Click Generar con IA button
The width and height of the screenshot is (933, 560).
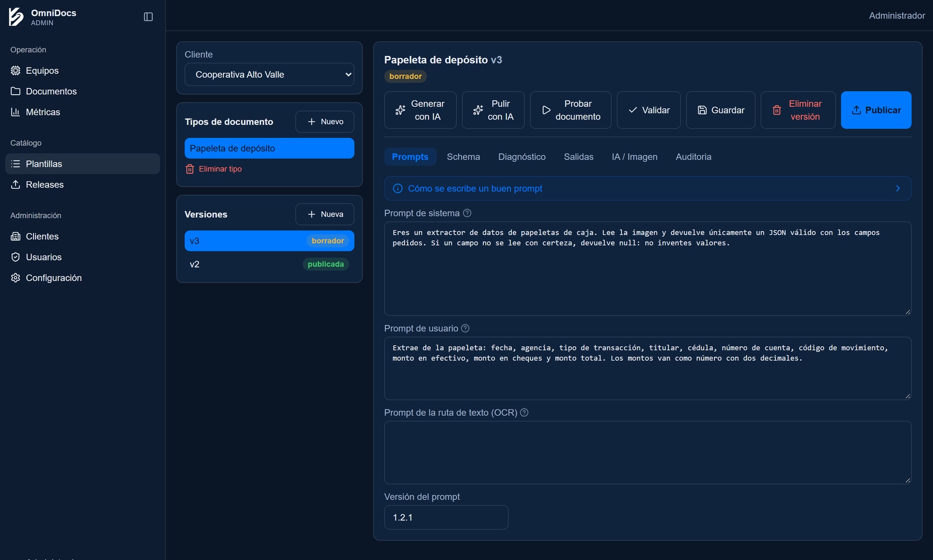click(420, 110)
